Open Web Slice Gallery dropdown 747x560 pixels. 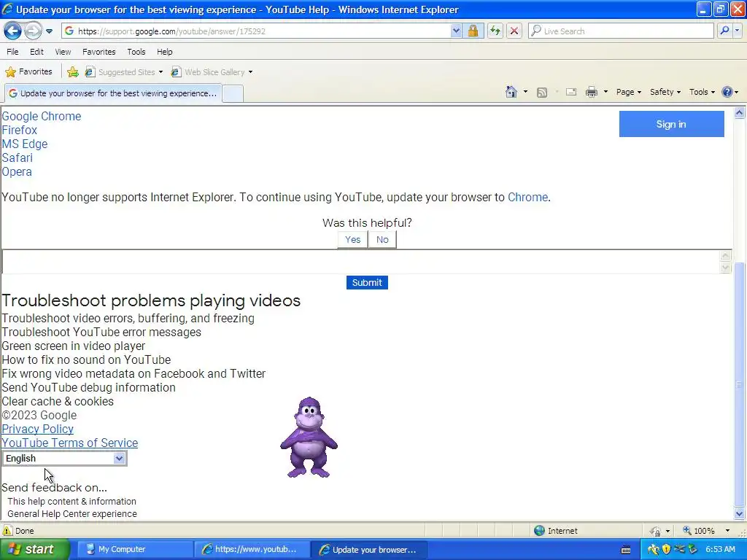click(212, 72)
